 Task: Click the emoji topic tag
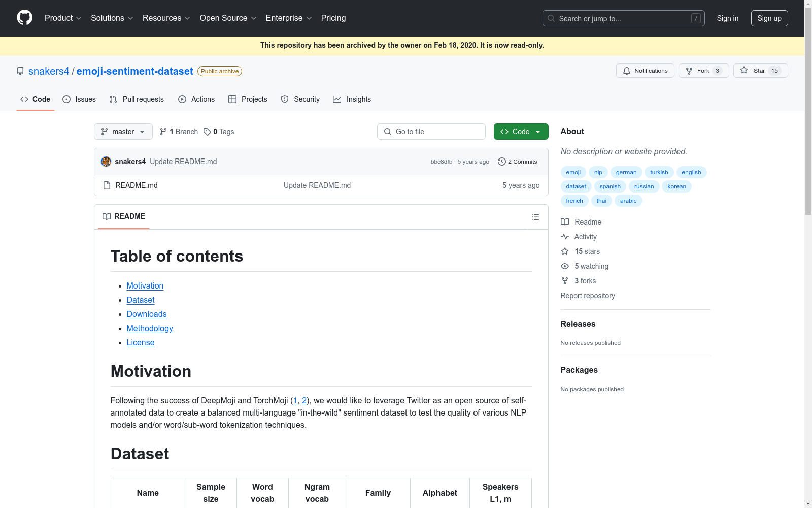click(x=573, y=172)
